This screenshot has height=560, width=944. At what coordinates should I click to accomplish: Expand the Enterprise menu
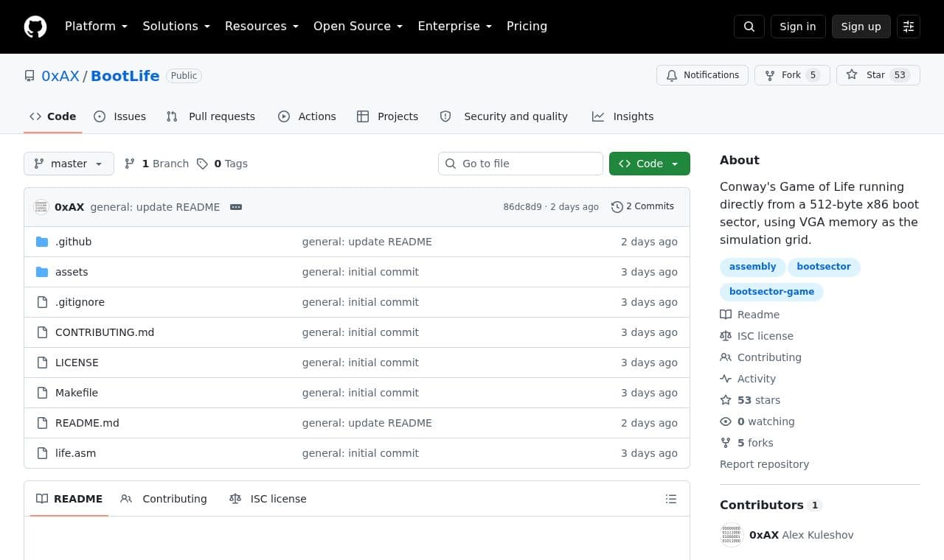(455, 27)
